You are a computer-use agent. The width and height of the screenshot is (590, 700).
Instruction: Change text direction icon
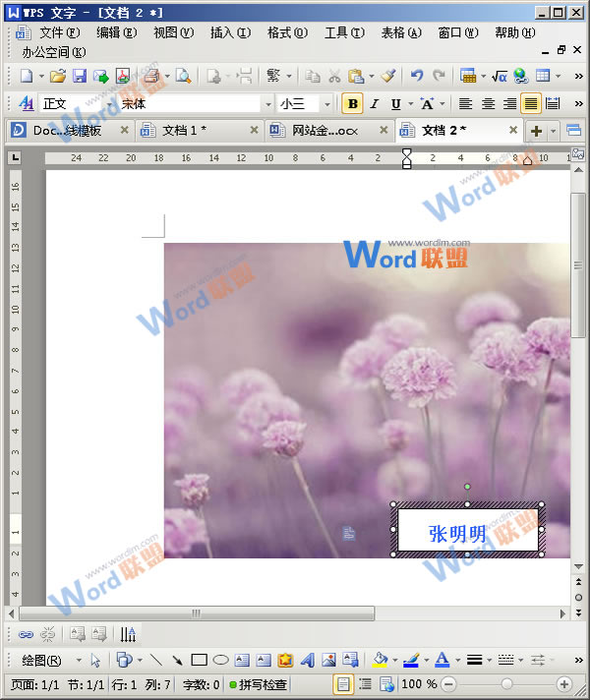(128, 634)
